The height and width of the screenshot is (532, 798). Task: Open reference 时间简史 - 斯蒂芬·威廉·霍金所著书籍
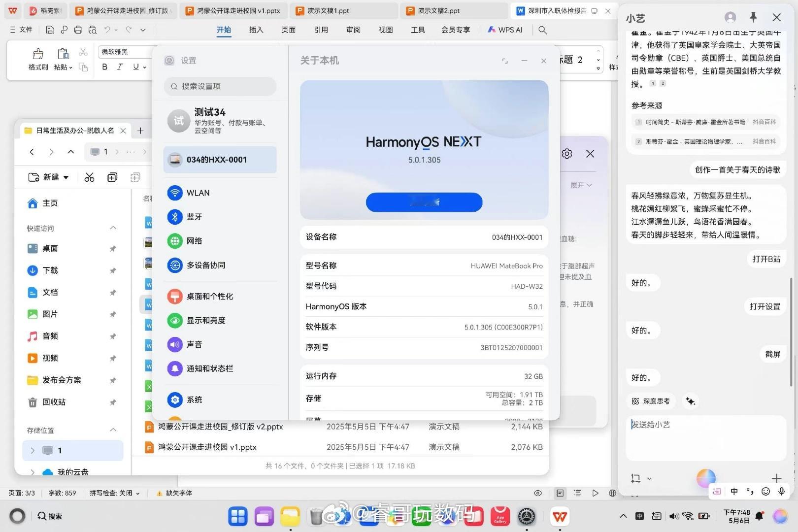point(705,122)
